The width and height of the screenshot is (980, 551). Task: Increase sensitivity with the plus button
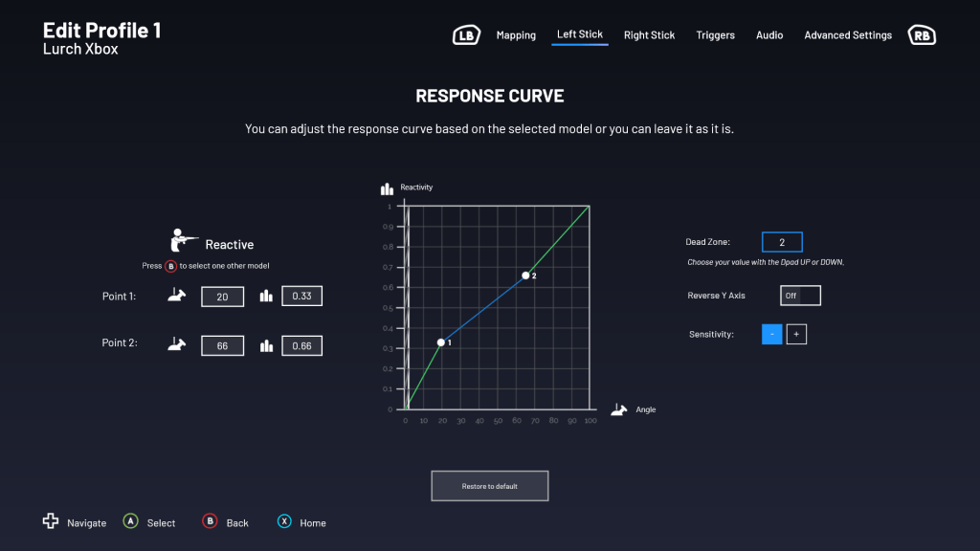796,334
